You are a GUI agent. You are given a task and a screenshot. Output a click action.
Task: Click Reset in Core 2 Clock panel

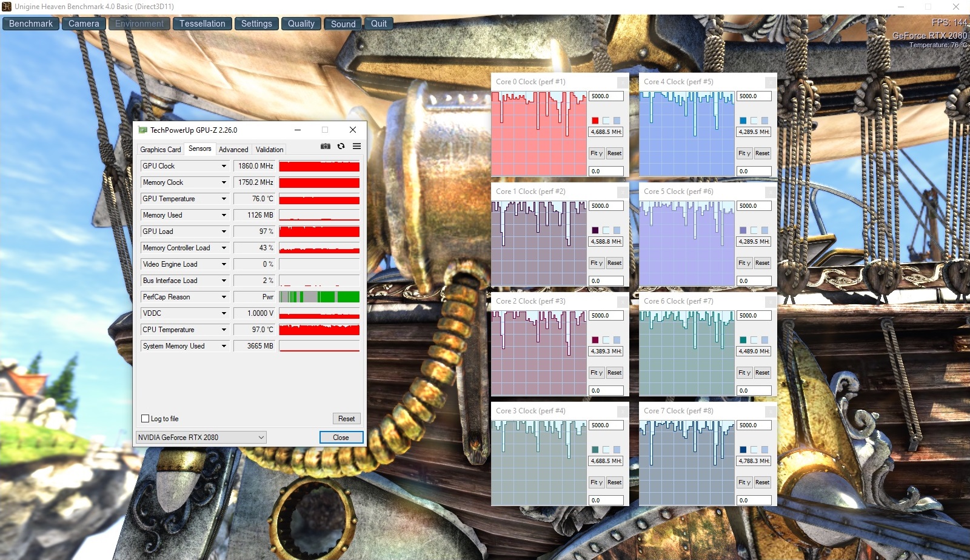pos(615,373)
